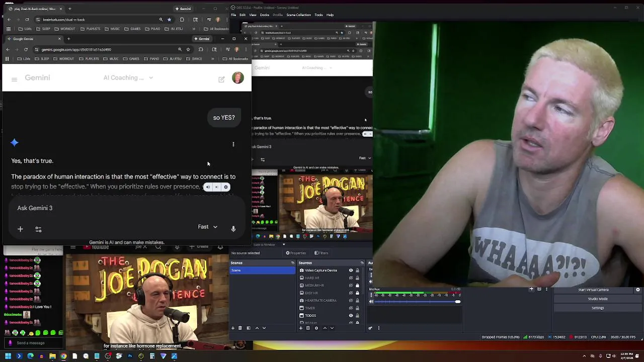
Task: Adjust the Mic/Aux volume slider
Action: click(x=417, y=302)
